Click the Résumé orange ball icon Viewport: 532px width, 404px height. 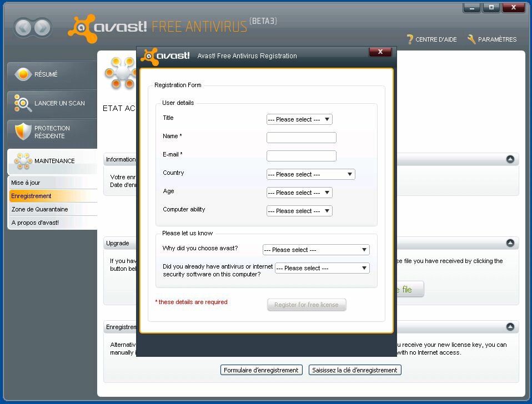(23, 74)
